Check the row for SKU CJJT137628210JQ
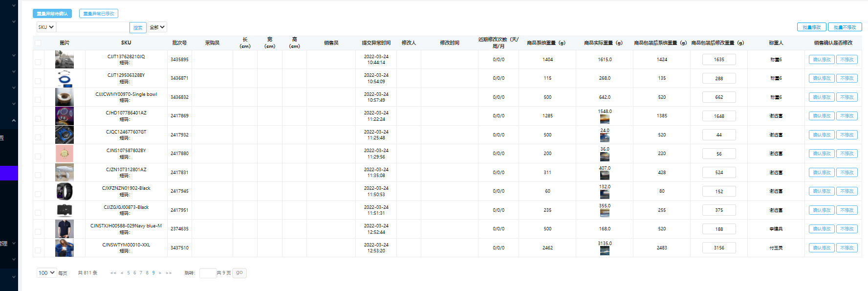 click(x=38, y=62)
